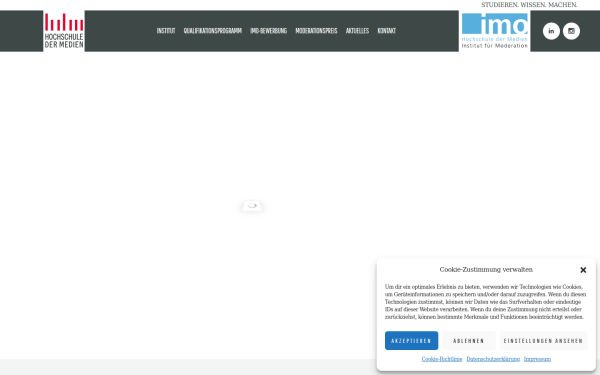Open the Impressum link
Image resolution: width=600 pixels, height=375 pixels.
pos(537,359)
